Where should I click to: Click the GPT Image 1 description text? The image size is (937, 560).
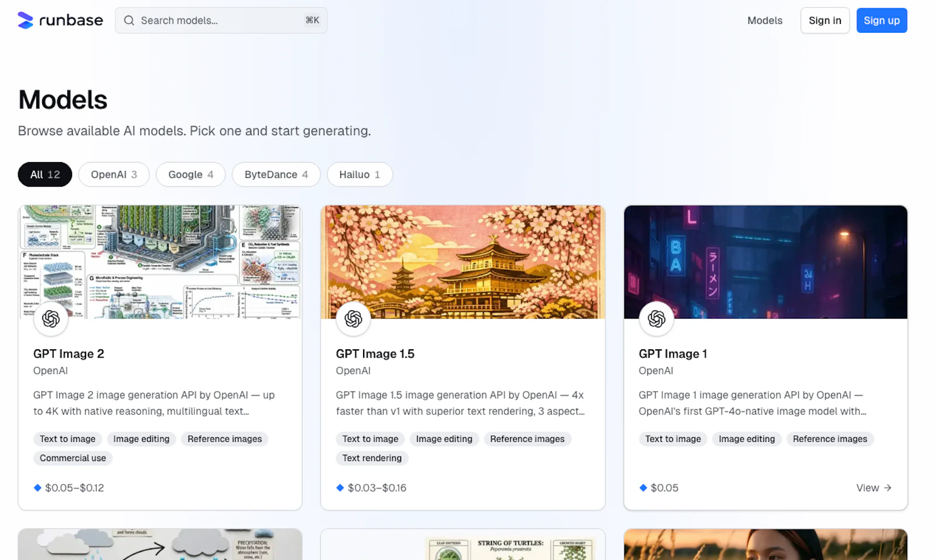coord(753,403)
